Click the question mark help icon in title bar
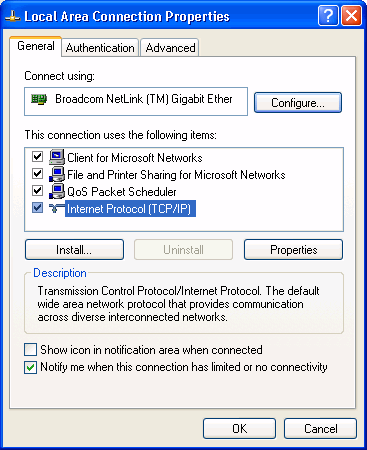367x450 pixels. 328,15
